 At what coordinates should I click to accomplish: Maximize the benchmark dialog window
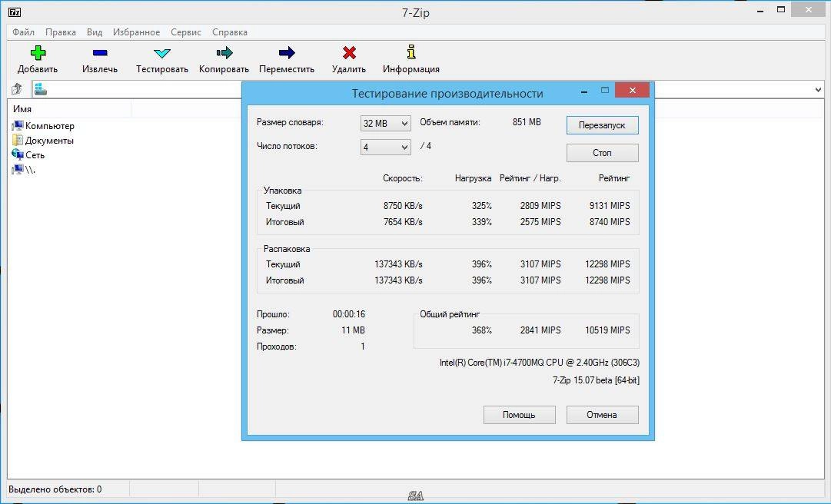(605, 91)
